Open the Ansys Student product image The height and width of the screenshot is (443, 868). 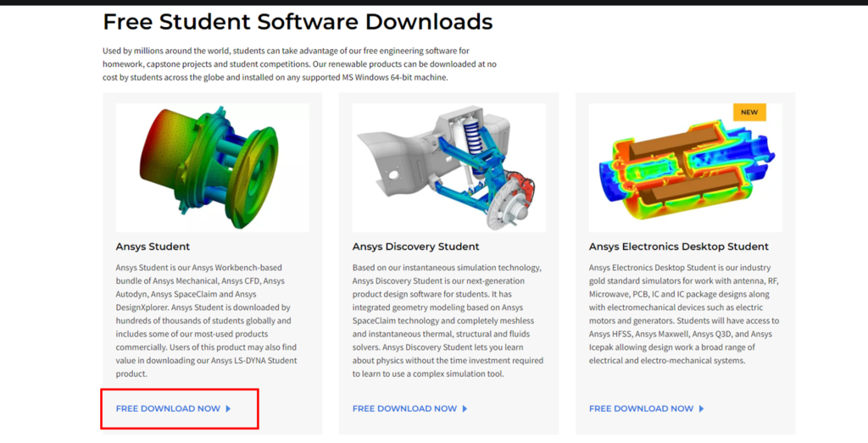(213, 168)
